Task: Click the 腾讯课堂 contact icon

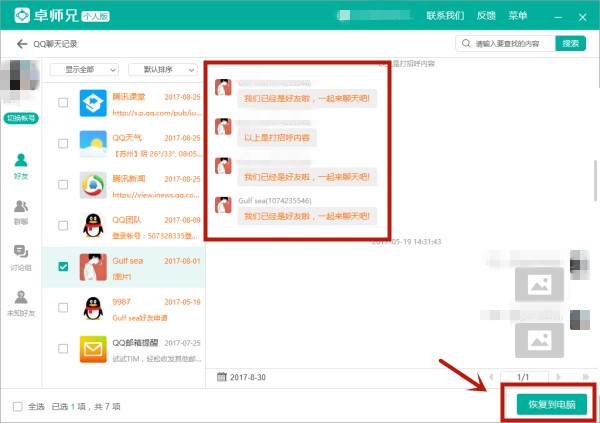Action: click(x=93, y=103)
